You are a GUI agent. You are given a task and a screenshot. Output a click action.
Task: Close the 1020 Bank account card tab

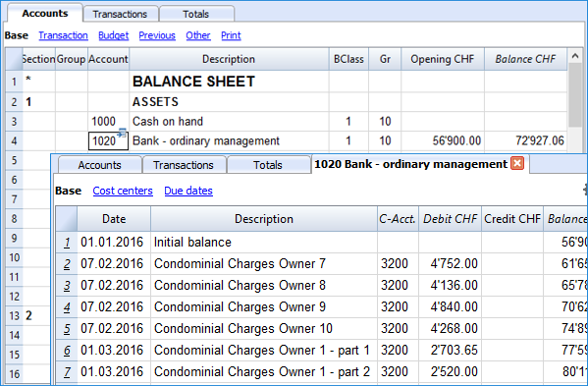click(x=517, y=164)
